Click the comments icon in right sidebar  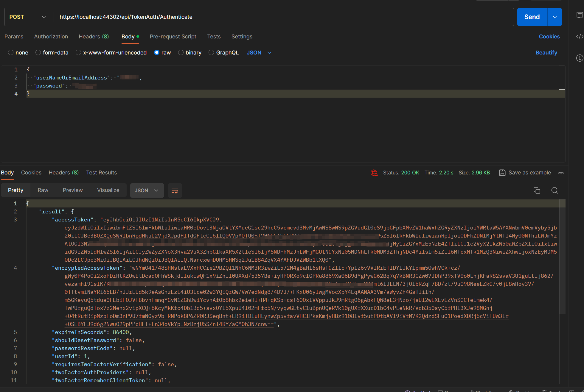580,15
